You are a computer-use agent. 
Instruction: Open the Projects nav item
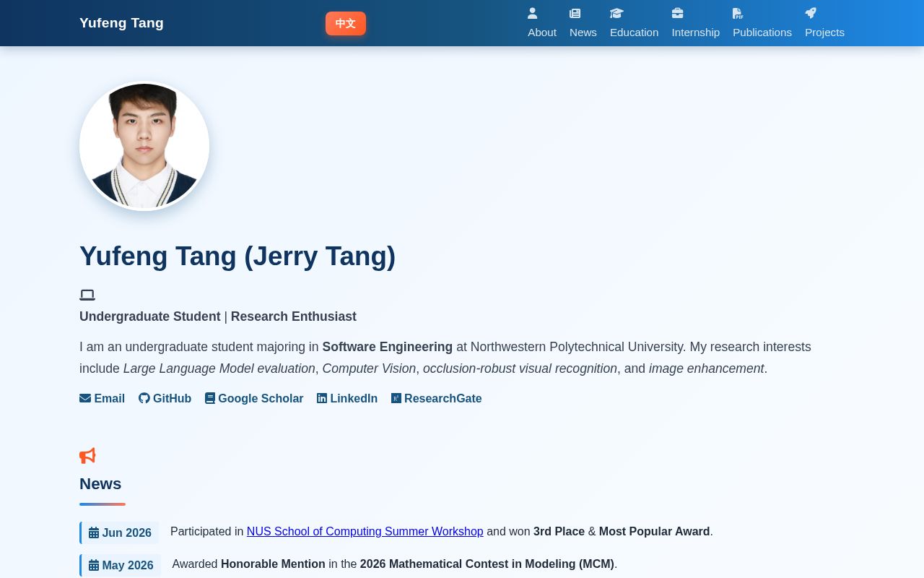click(824, 23)
